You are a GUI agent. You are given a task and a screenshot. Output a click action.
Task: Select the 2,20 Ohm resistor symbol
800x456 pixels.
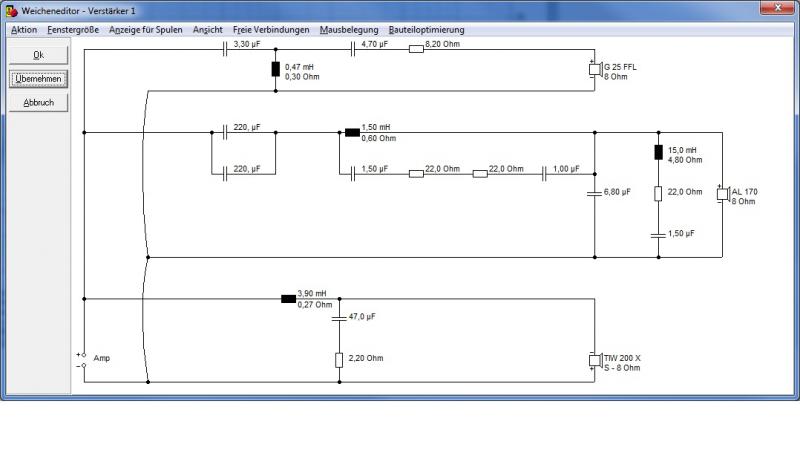[x=339, y=360]
